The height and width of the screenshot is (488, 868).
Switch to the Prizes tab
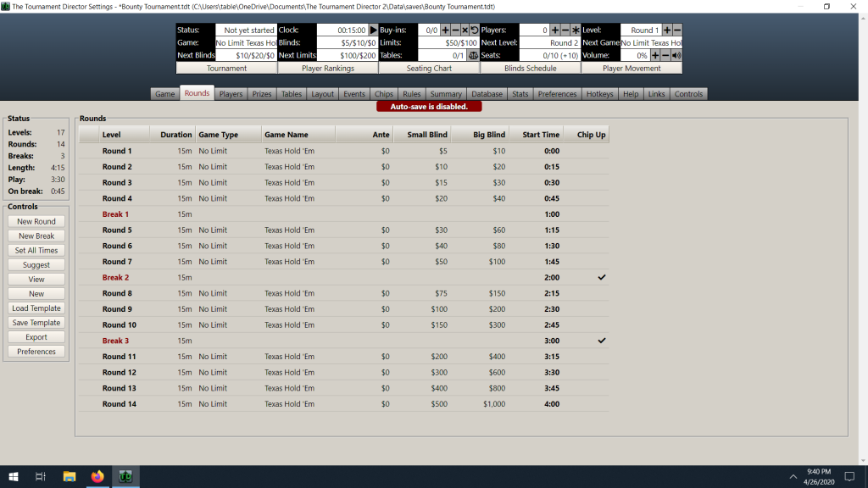click(x=262, y=94)
